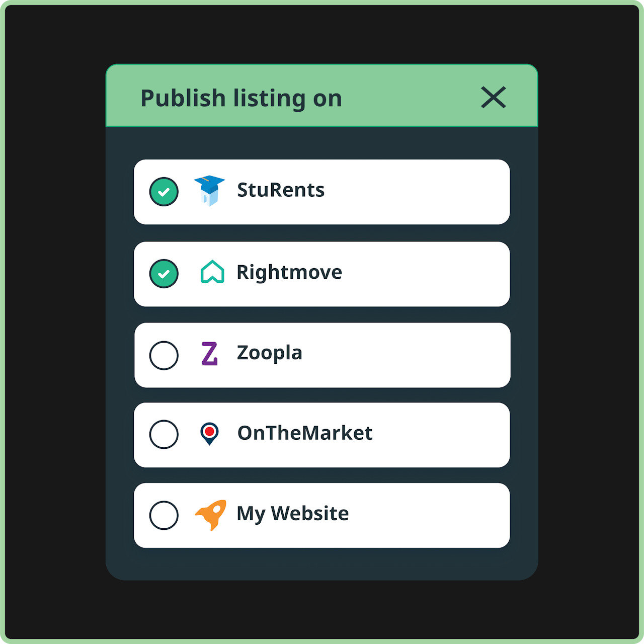This screenshot has width=644, height=644.
Task: Click the My Website label text
Action: click(292, 514)
